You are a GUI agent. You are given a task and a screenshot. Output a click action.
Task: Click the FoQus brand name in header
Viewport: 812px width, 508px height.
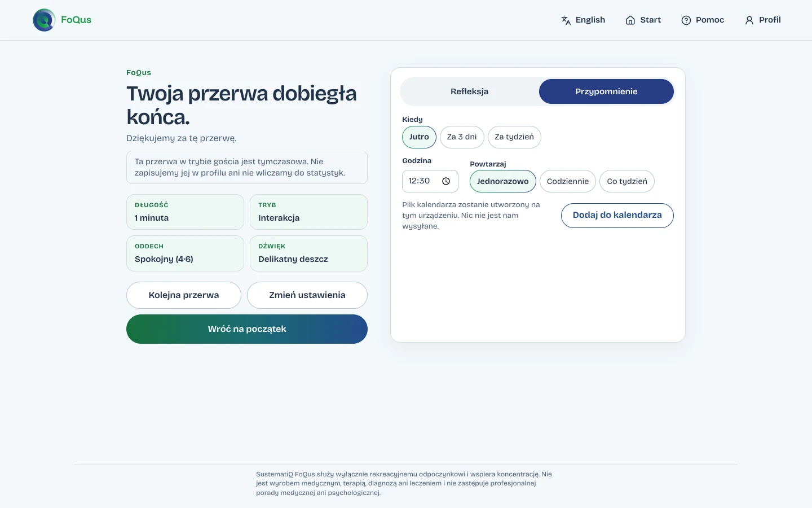click(76, 20)
